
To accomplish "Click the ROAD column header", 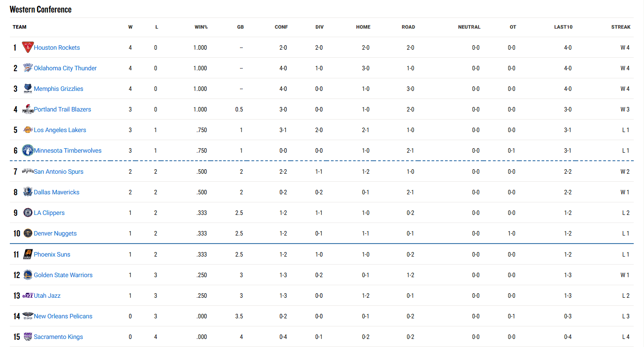I will (x=408, y=27).
